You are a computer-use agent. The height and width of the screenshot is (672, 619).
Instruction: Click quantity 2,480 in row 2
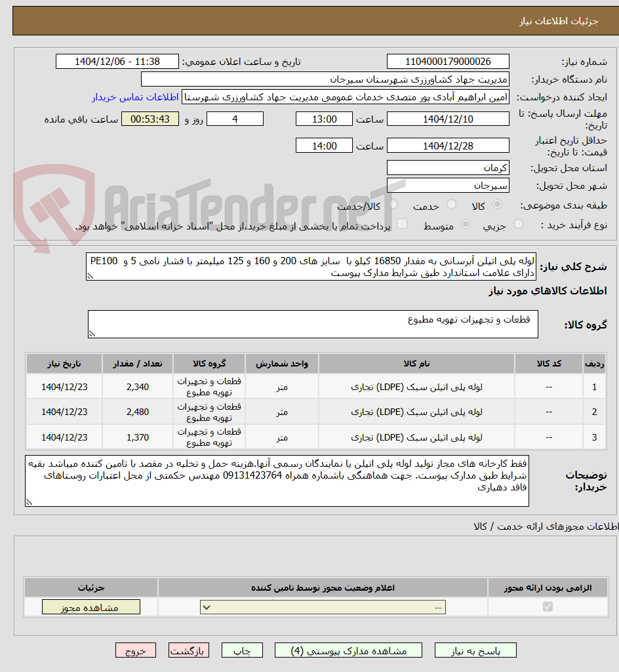pyautogui.click(x=138, y=412)
